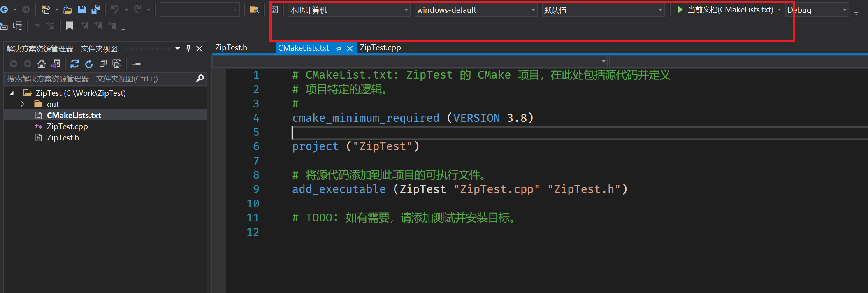Image resolution: width=868 pixels, height=293 pixels.
Task: Click the Home icon in Solution Explorer toolbar
Action: (x=42, y=64)
